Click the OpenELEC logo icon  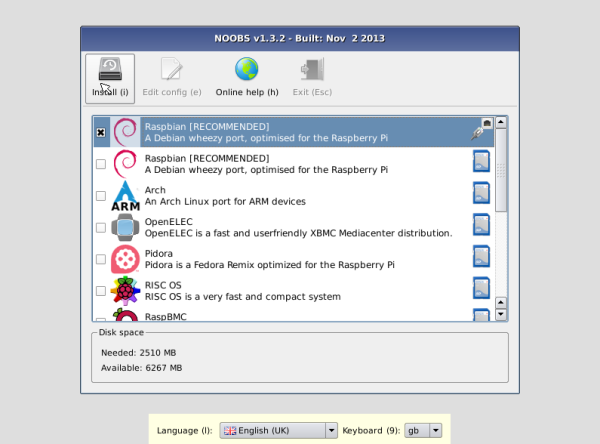[x=125, y=227]
